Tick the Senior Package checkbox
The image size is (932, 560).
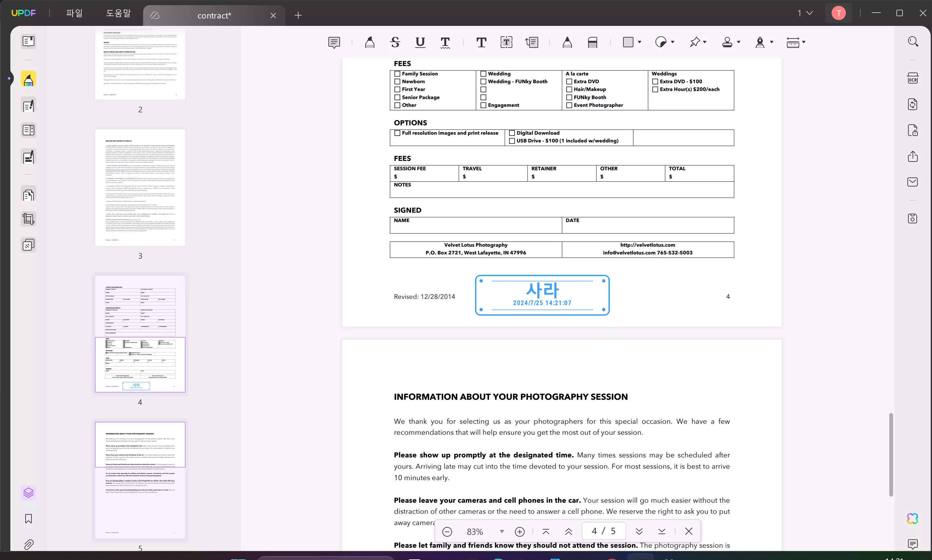(x=397, y=97)
